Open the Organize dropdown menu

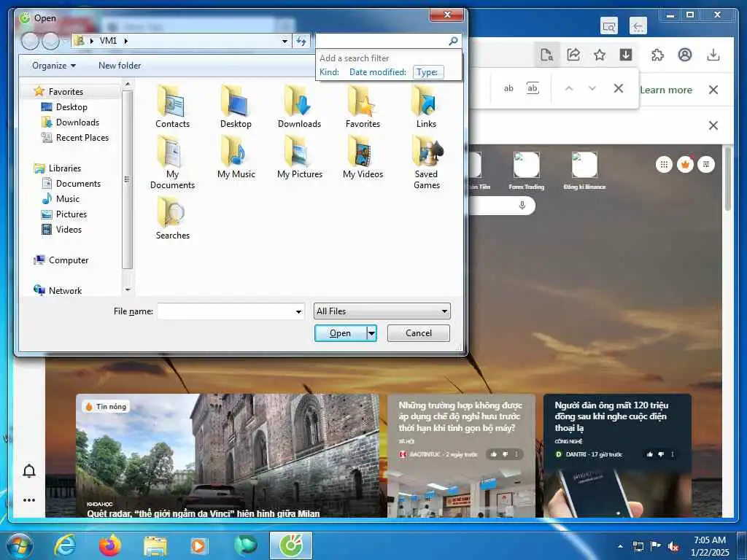coord(54,66)
